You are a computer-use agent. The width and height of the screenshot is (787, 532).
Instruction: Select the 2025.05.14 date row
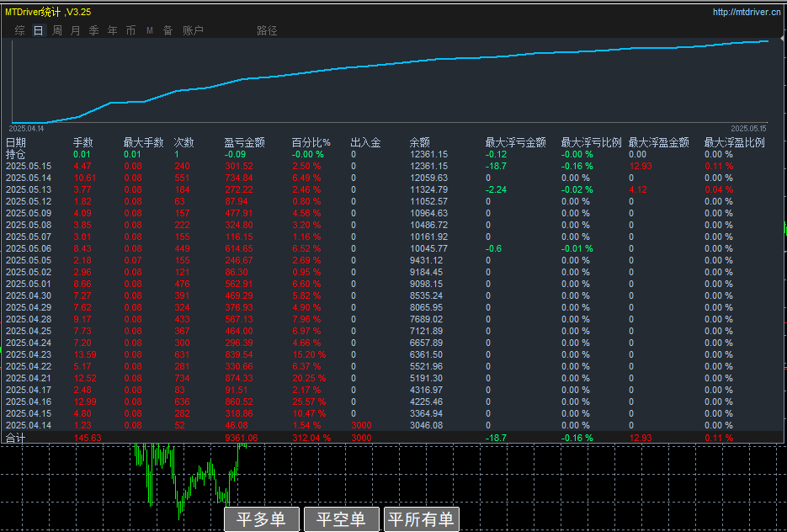29,178
